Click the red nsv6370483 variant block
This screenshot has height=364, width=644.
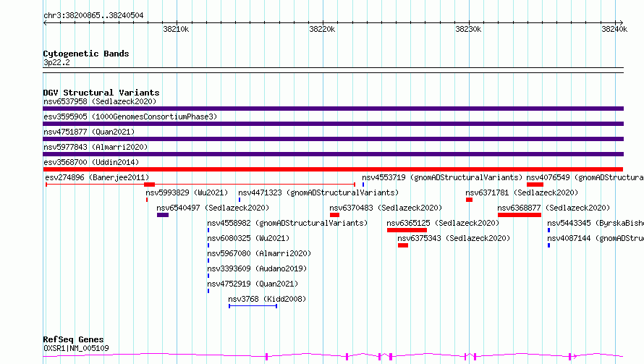pyautogui.click(x=334, y=215)
